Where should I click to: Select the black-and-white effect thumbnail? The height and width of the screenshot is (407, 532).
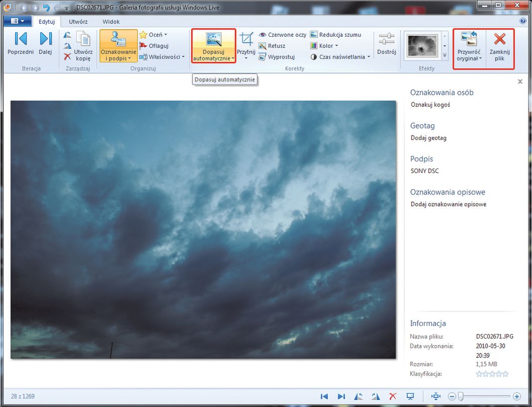pyautogui.click(x=422, y=46)
